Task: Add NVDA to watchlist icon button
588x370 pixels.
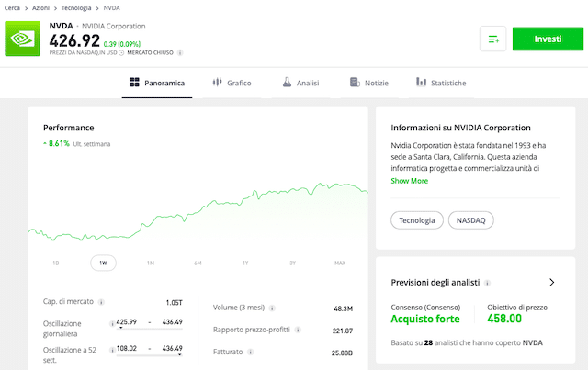Action: 492,39
